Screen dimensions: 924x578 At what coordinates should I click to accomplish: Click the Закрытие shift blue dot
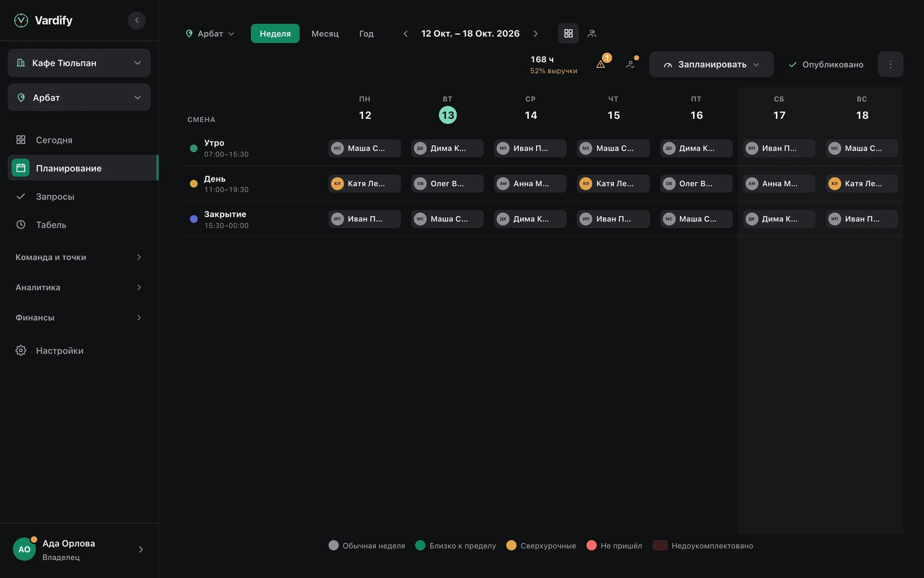pos(194,219)
